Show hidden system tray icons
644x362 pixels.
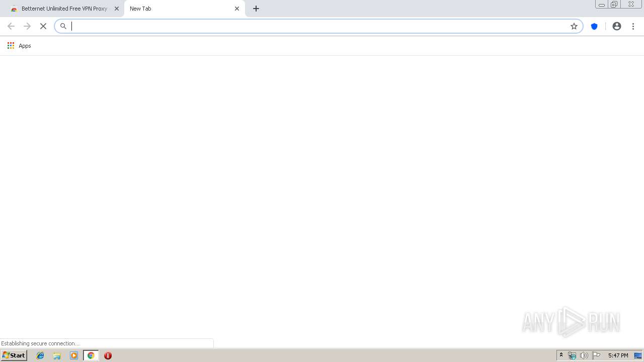coord(561,355)
